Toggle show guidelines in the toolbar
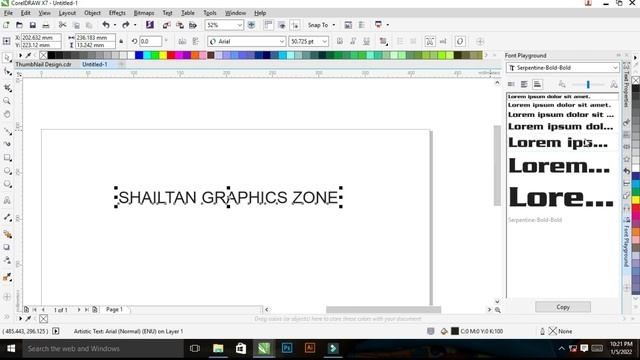Viewport: 640px width, 360px height. tap(295, 25)
